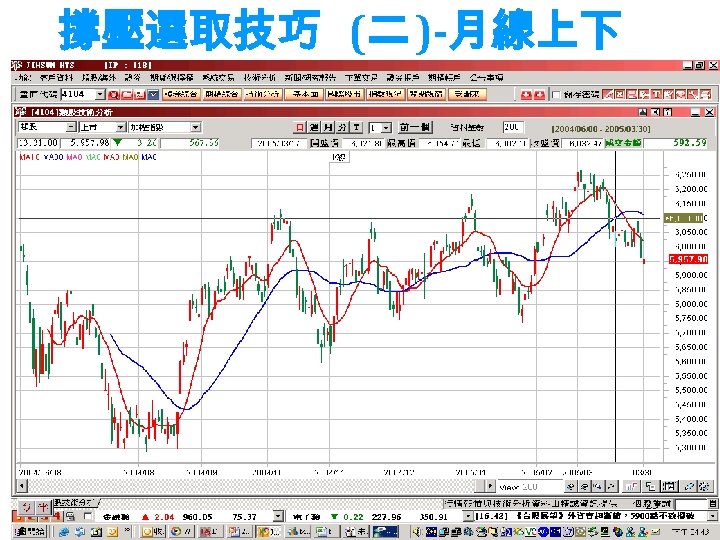The width and height of the screenshot is (720, 540).
Task: Open the '新聞/研究報告' menu
Action: 310,78
